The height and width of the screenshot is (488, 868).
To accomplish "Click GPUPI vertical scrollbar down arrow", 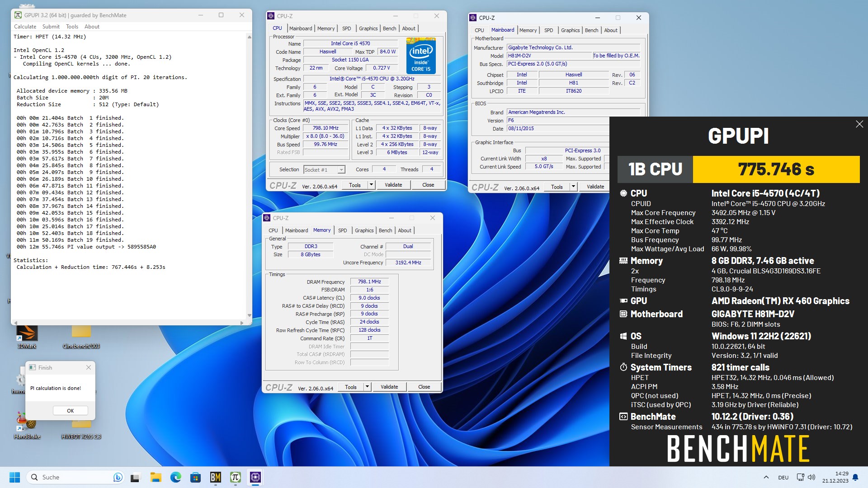I will [249, 315].
